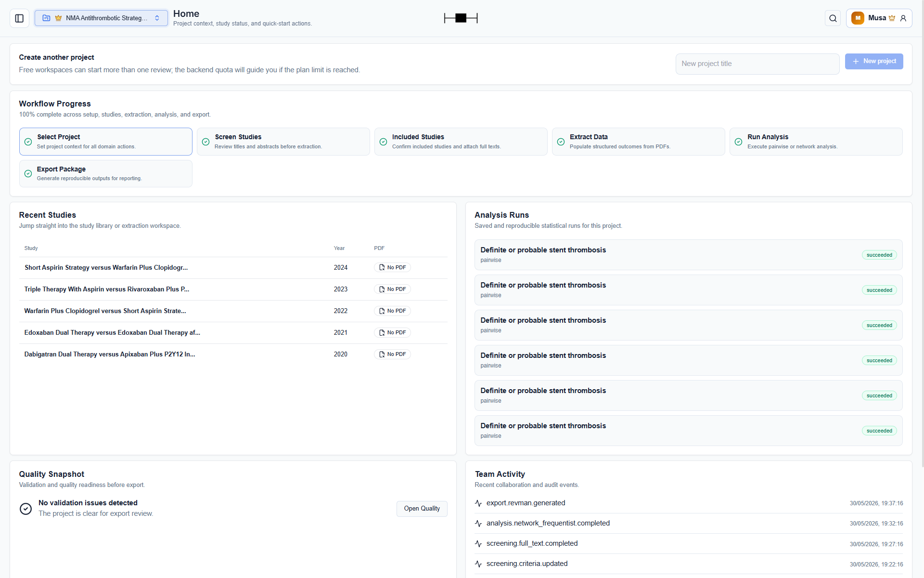
Task: Open the Musa user account menu
Action: 879,18
